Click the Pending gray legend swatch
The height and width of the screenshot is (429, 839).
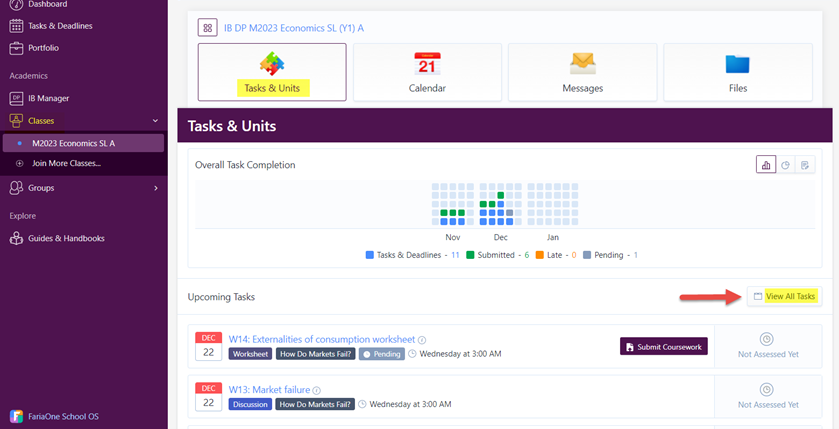[587, 255]
